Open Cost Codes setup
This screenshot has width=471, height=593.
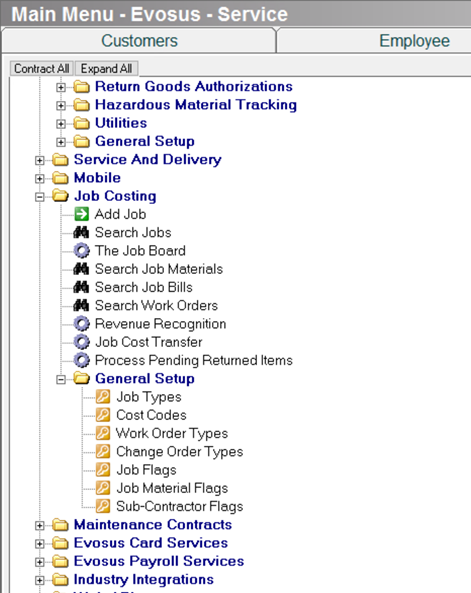point(151,415)
